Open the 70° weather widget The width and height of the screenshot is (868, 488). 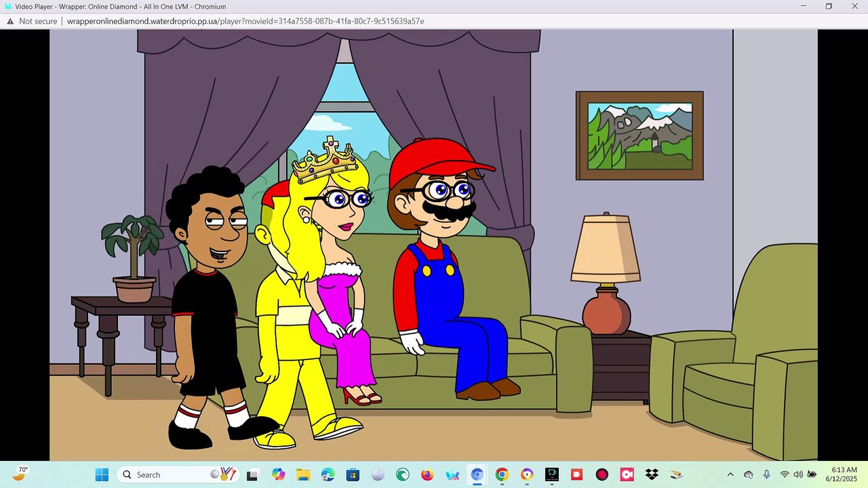point(21,474)
